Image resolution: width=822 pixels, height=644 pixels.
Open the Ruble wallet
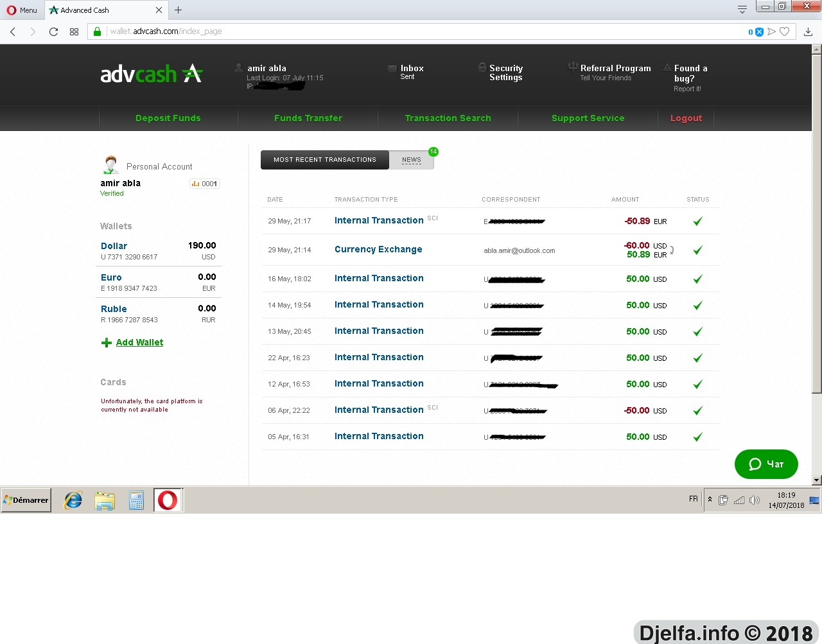(114, 309)
